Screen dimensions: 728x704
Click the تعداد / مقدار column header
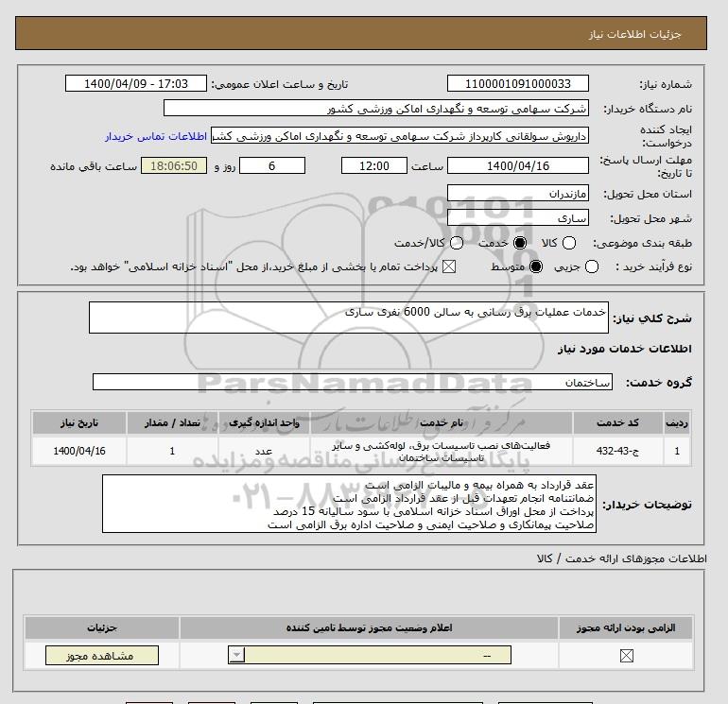tap(172, 422)
